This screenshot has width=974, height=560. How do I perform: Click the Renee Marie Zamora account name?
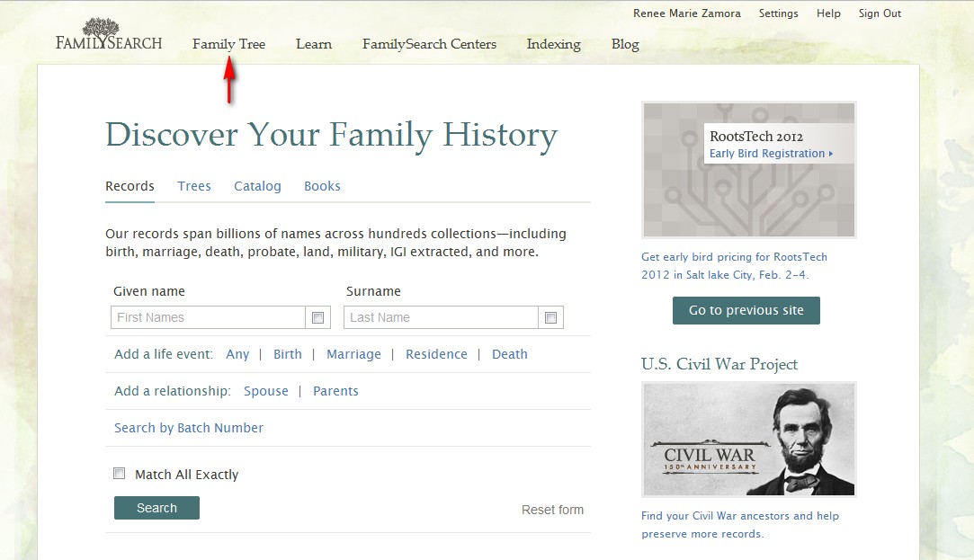point(687,13)
